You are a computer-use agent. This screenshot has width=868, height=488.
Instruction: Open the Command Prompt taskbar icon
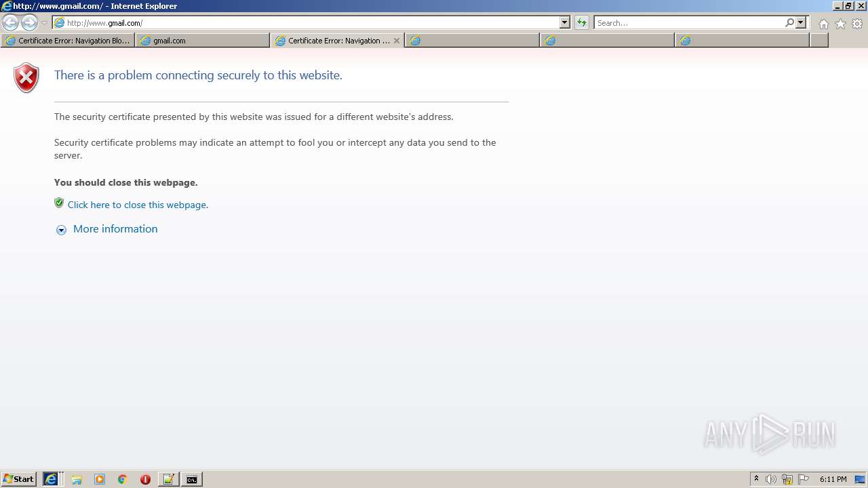(192, 479)
